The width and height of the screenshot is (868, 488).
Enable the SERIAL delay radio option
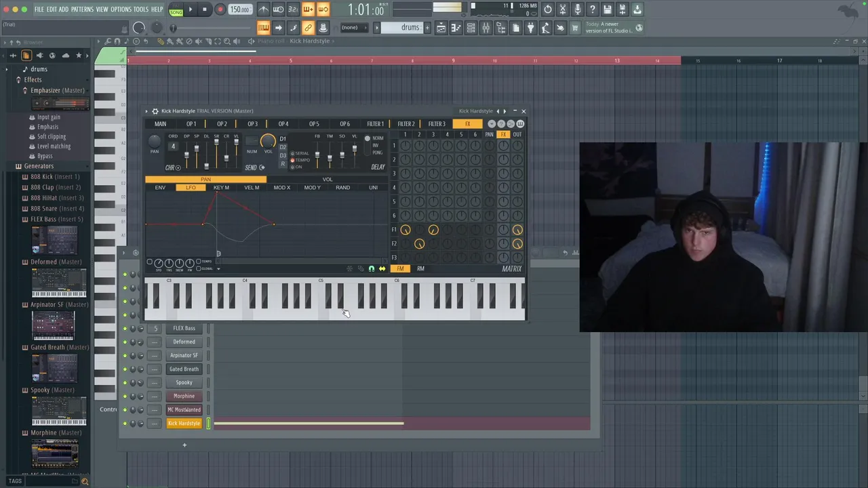pyautogui.click(x=292, y=154)
